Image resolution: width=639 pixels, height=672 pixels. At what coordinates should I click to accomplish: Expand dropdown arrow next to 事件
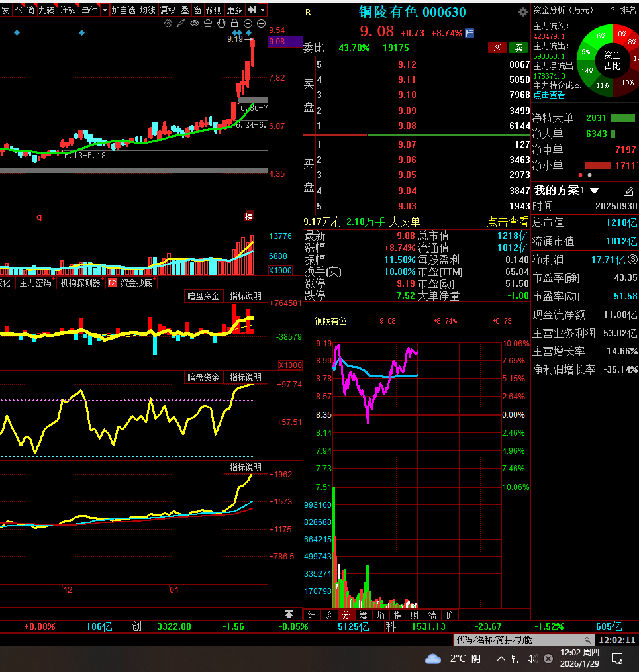tap(105, 10)
